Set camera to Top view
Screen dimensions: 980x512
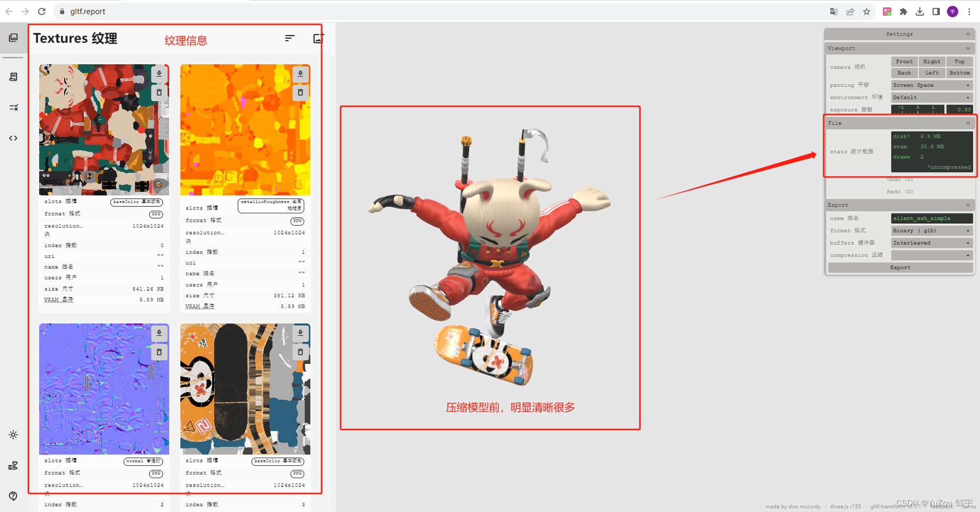click(959, 62)
